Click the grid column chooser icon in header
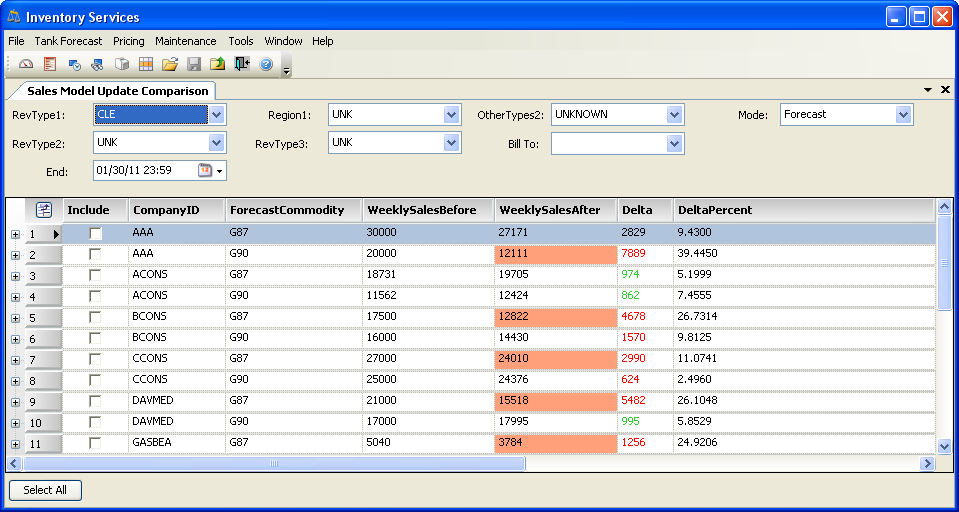Screen dimensions: 959x512 43,210
